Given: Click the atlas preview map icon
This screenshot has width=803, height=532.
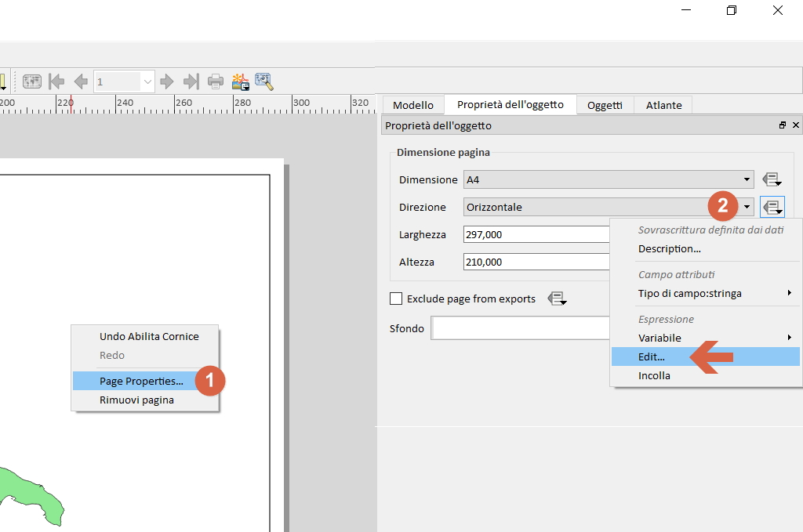Looking at the screenshot, I should pos(32,81).
